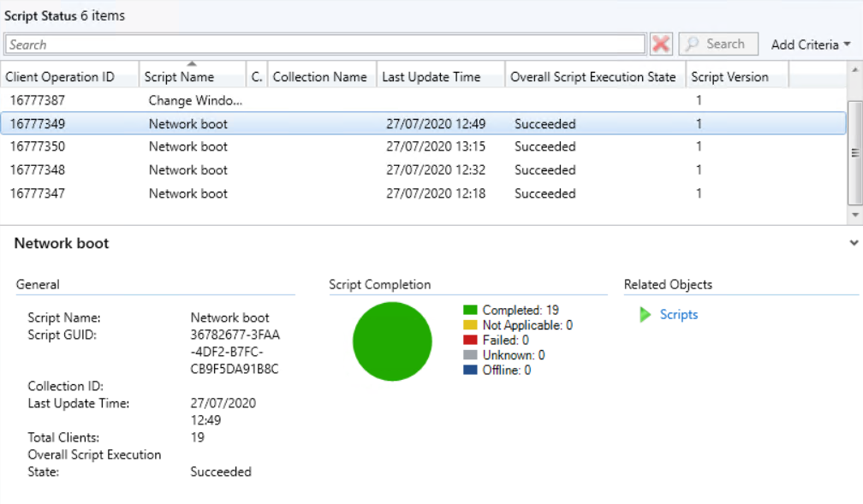Click the blue Offline legend swatch
Viewport: 863px width, 504px height.
(470, 371)
